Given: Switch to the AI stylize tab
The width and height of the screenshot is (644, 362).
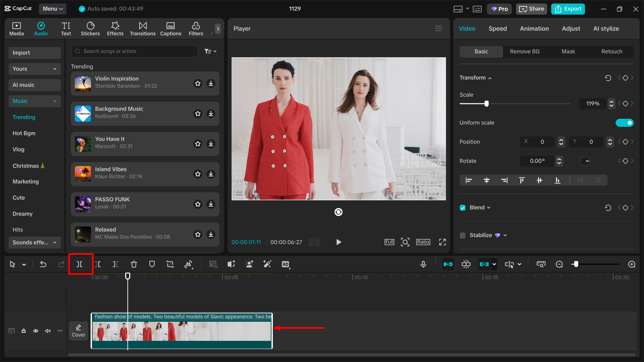Looking at the screenshot, I should click(x=606, y=29).
